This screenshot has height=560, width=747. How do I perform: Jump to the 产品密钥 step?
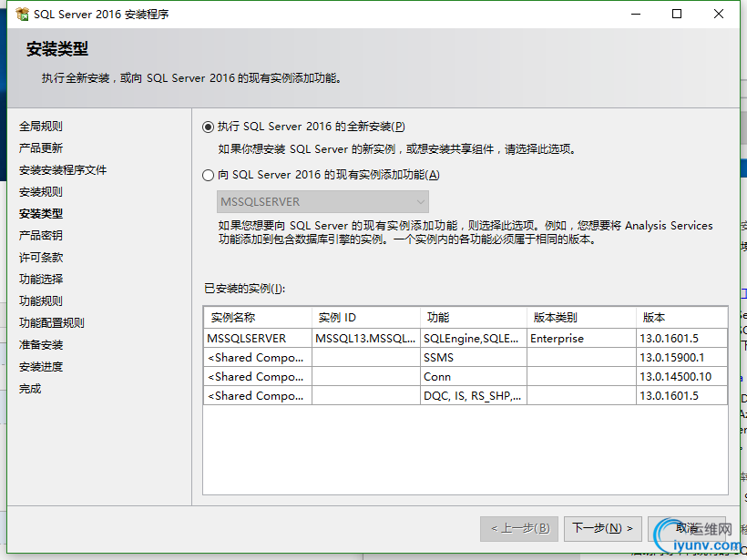click(x=40, y=236)
